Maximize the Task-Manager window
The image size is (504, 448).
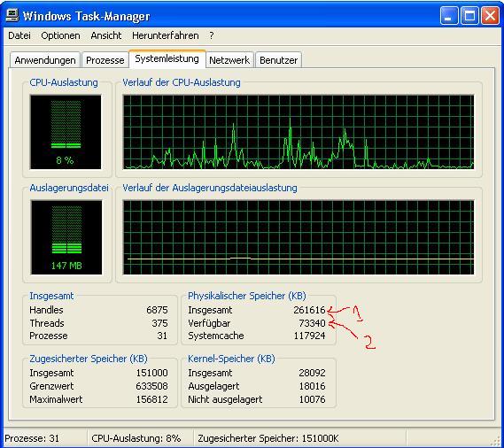[x=469, y=15]
